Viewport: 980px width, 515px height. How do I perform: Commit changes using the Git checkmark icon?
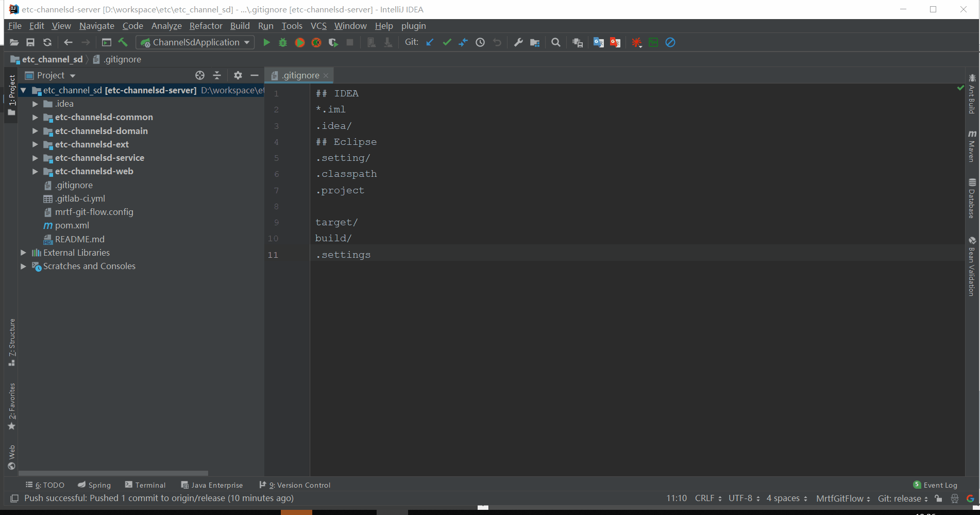(x=447, y=43)
